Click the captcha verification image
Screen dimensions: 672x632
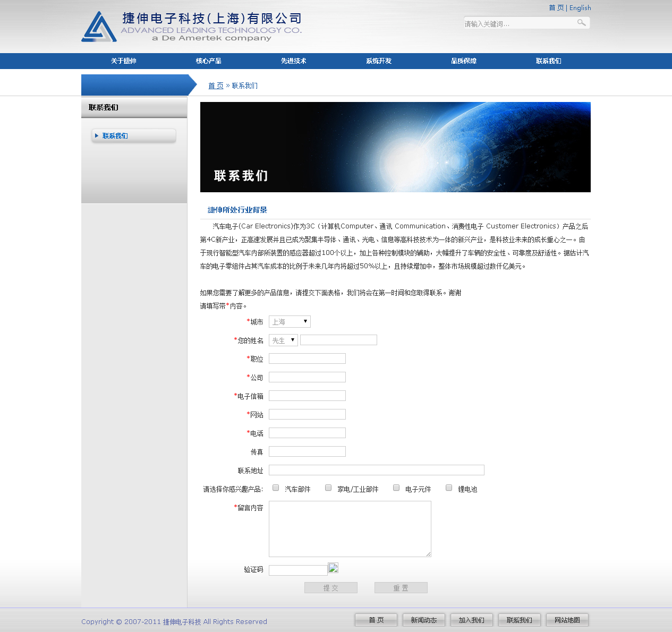(x=333, y=568)
